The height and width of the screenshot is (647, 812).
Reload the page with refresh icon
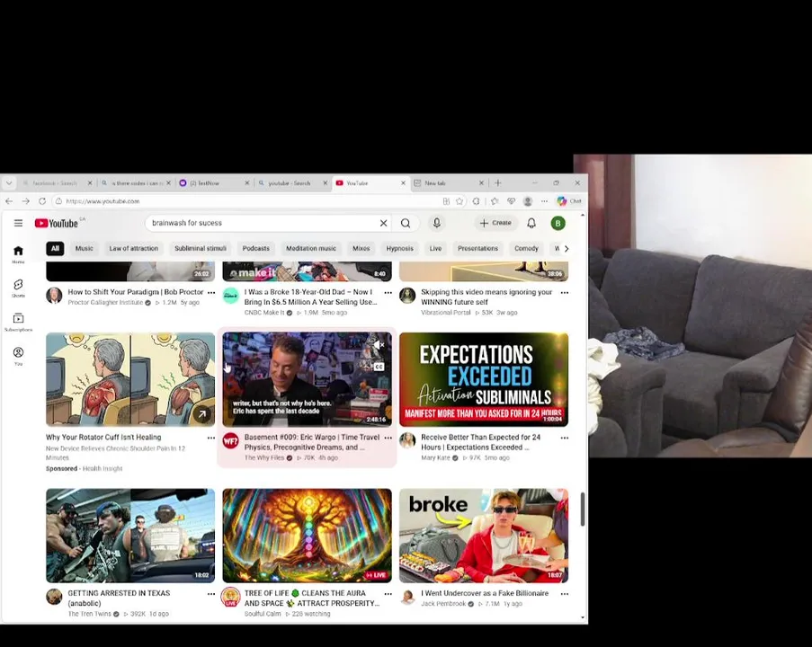[42, 201]
